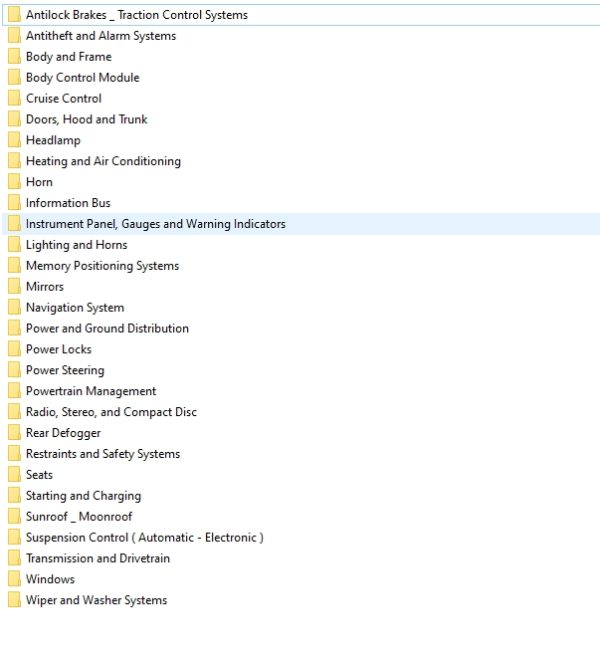Select 'Antilock Brakes _ Traction Control Systems' name
Image resolution: width=600 pixels, height=663 pixels.
(137, 15)
